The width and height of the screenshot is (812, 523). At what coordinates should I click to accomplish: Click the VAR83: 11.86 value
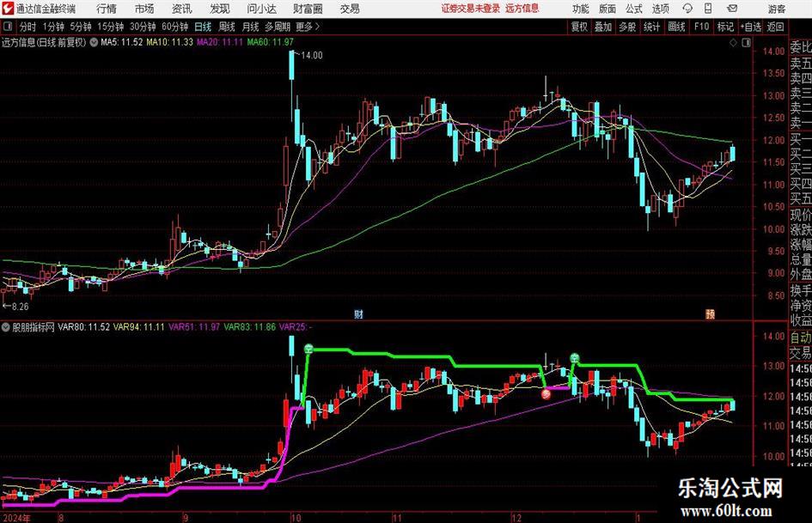click(249, 326)
